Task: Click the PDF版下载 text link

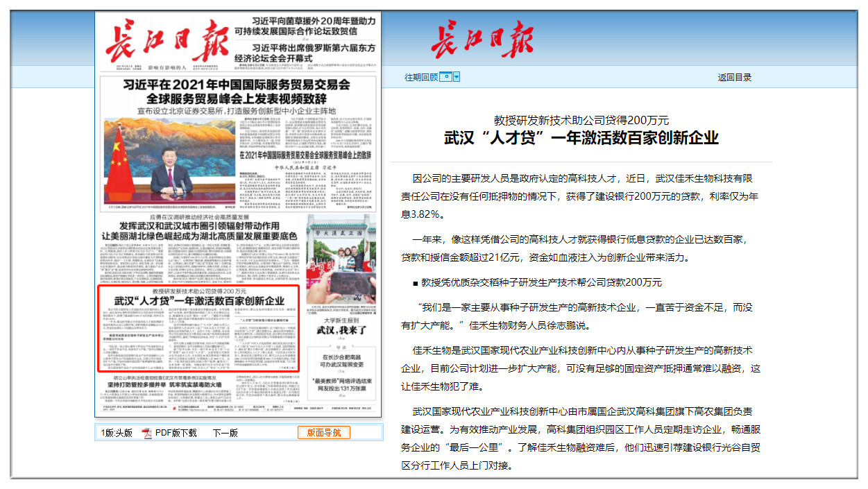Action: tap(176, 433)
